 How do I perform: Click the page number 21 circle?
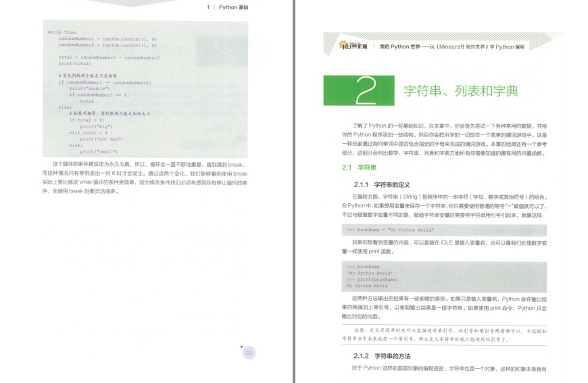pos(249,353)
